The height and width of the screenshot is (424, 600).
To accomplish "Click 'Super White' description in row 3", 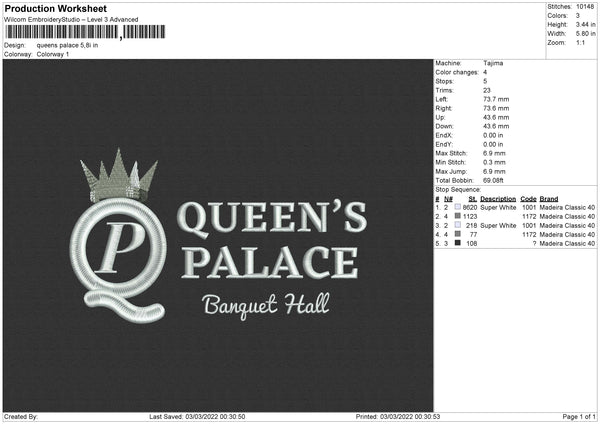I will [x=498, y=225].
